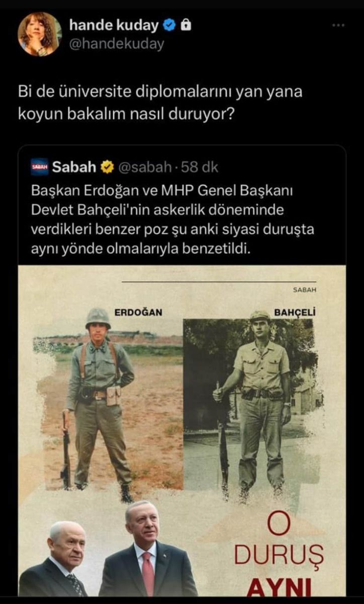This screenshot has height=604, width=364.
Task: Open the Erdoğan soldier photo
Action: click(108, 406)
